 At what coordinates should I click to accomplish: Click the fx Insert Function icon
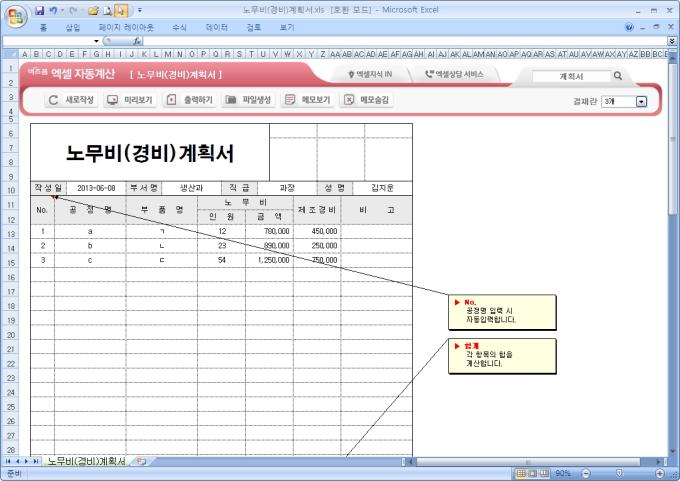tap(137, 41)
